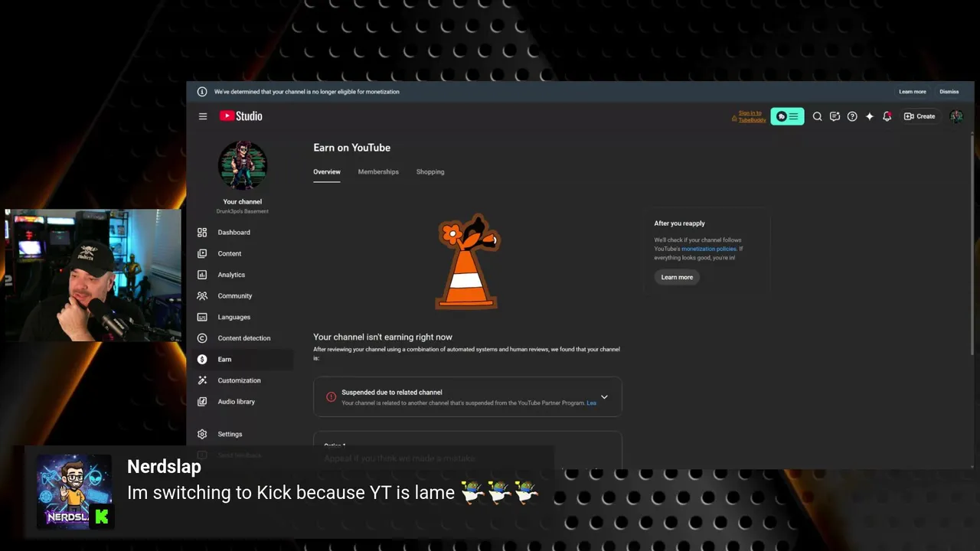Open the send feedback chat icon
Image resolution: width=980 pixels, height=551 pixels.
tap(835, 116)
